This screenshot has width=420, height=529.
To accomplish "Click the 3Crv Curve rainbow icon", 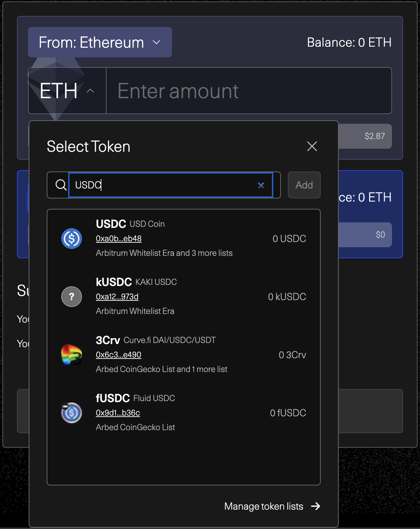I will 72,355.
